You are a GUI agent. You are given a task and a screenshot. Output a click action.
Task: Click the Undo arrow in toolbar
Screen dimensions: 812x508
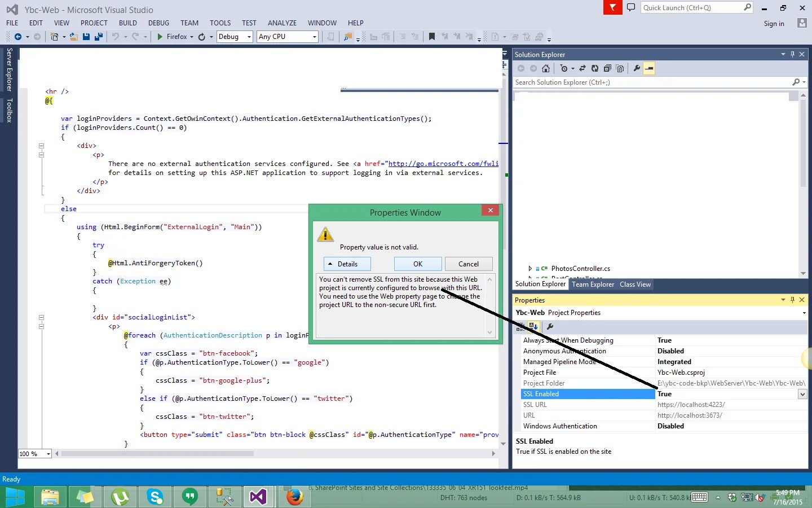point(115,37)
